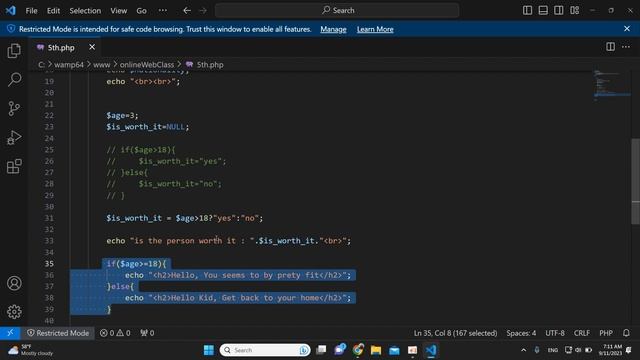Click the $age=3; code line

tap(122, 116)
